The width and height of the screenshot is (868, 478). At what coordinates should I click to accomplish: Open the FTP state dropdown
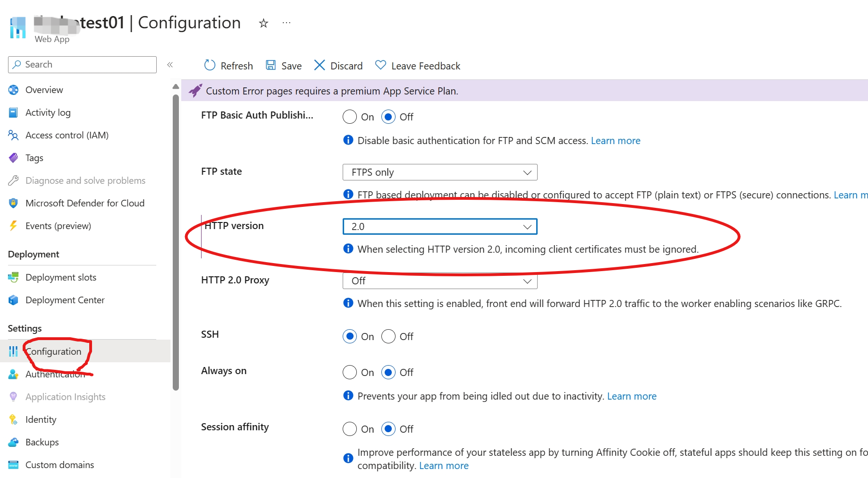[439, 172]
